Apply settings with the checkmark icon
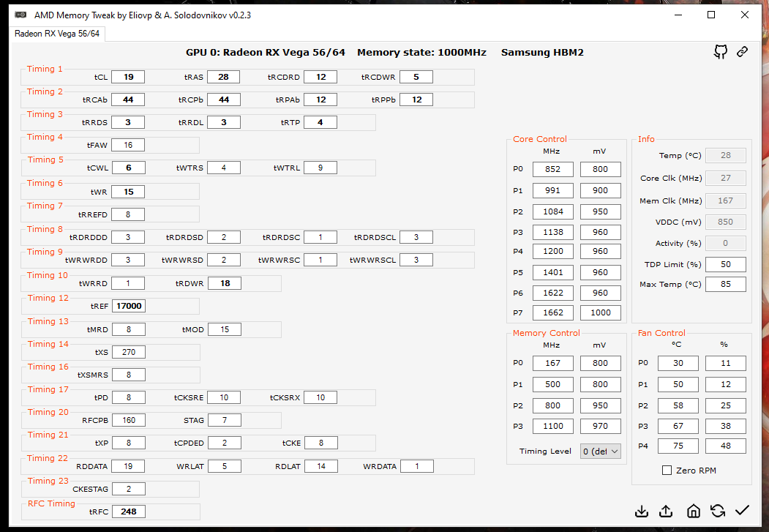Screen dimensions: 769x532 pyautogui.click(x=742, y=511)
